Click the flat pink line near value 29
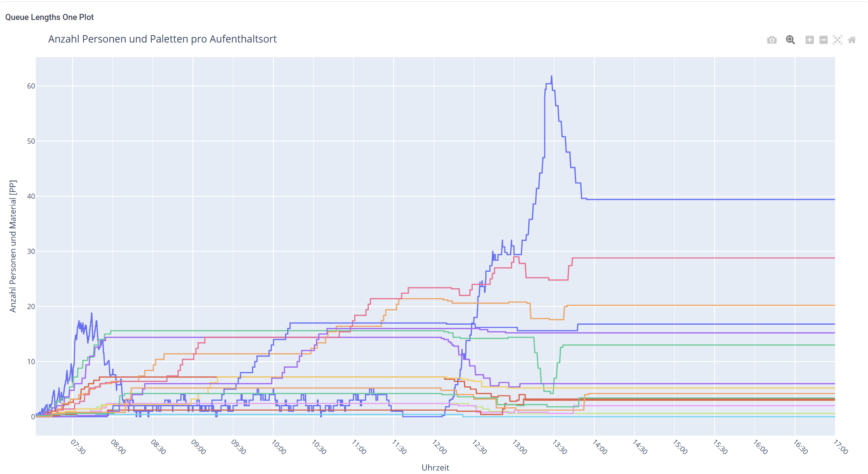 click(x=704, y=258)
